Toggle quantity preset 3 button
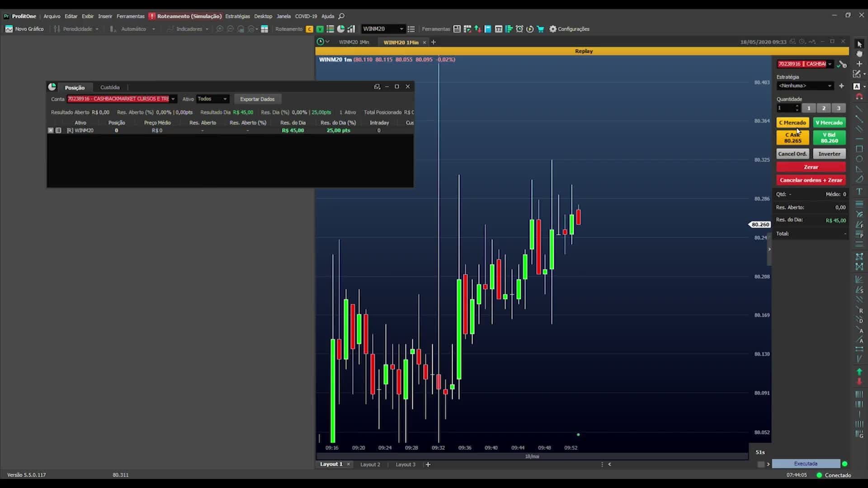The width and height of the screenshot is (868, 488). point(839,108)
